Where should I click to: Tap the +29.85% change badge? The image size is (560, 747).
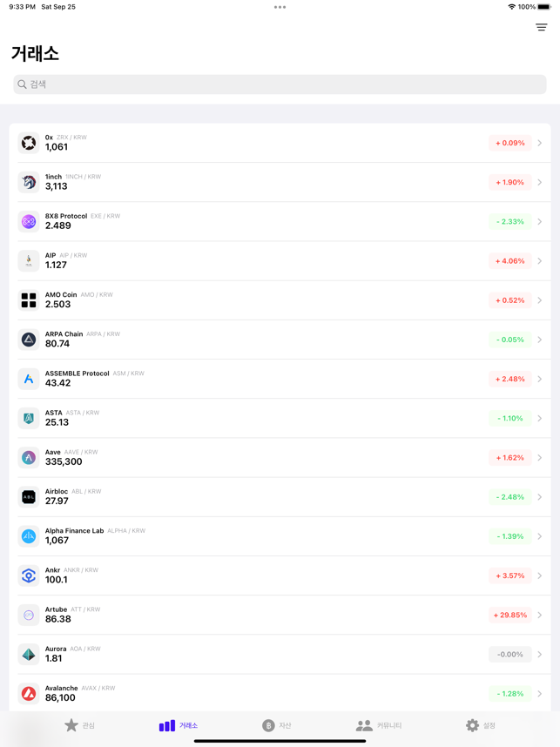point(510,615)
